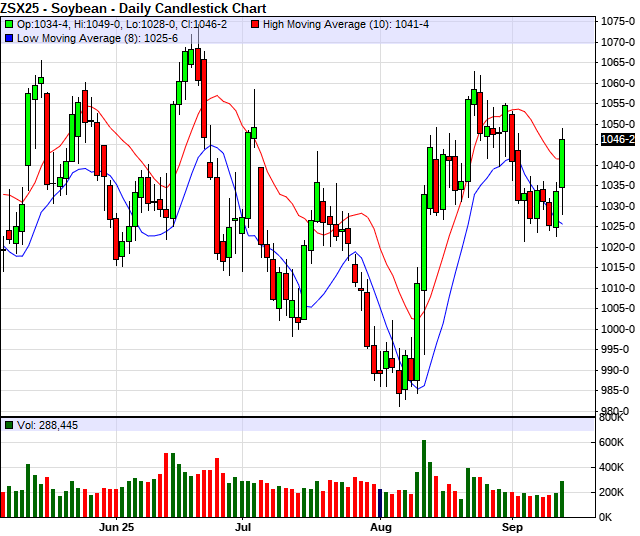The image size is (640, 536).
Task: Click the green OHLC legend square
Action: [x=9, y=23]
